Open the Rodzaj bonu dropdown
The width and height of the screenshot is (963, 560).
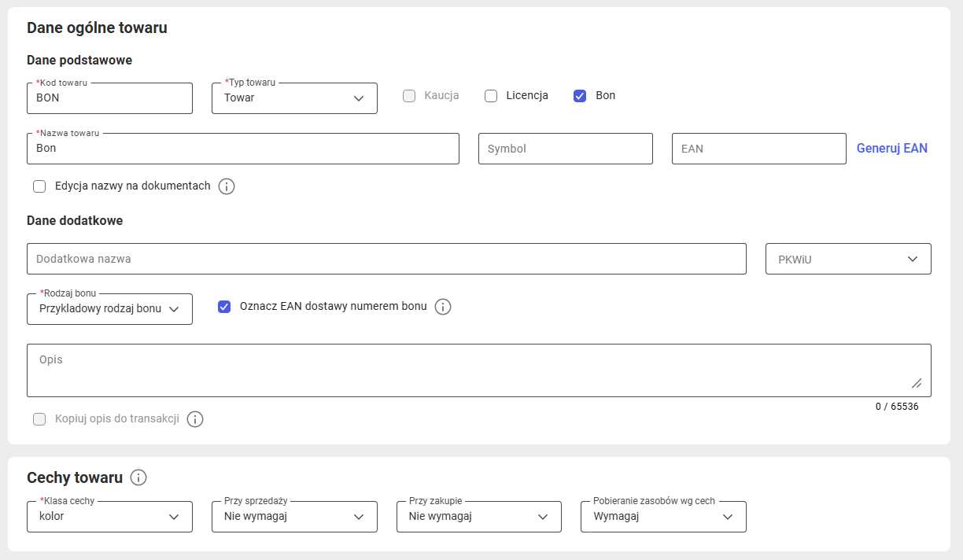(109, 309)
